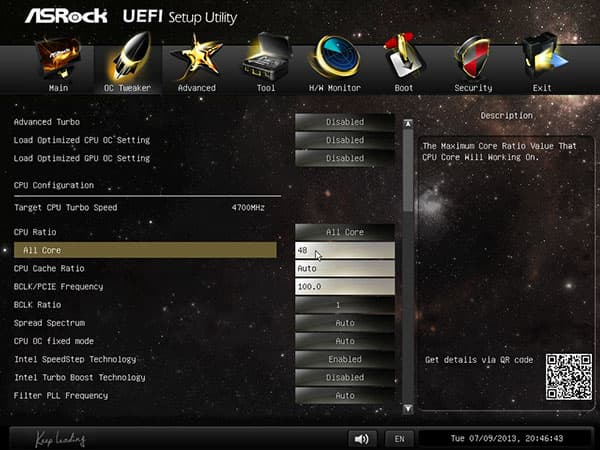The height and width of the screenshot is (450, 600).
Task: Switch to the Main tab label
Action: (59, 88)
